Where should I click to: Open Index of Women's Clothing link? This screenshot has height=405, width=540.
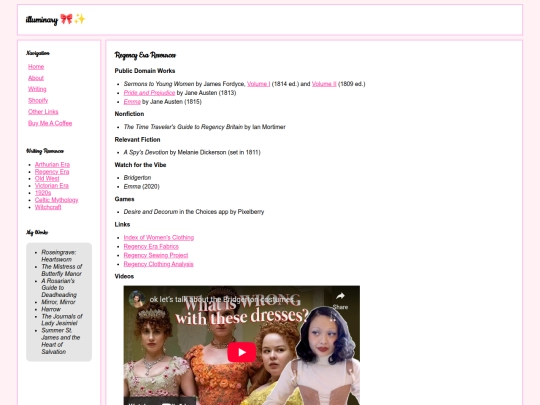(159, 237)
